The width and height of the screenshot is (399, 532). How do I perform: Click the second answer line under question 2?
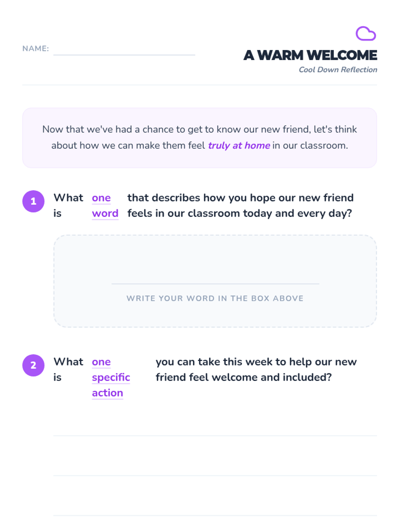tap(215, 475)
